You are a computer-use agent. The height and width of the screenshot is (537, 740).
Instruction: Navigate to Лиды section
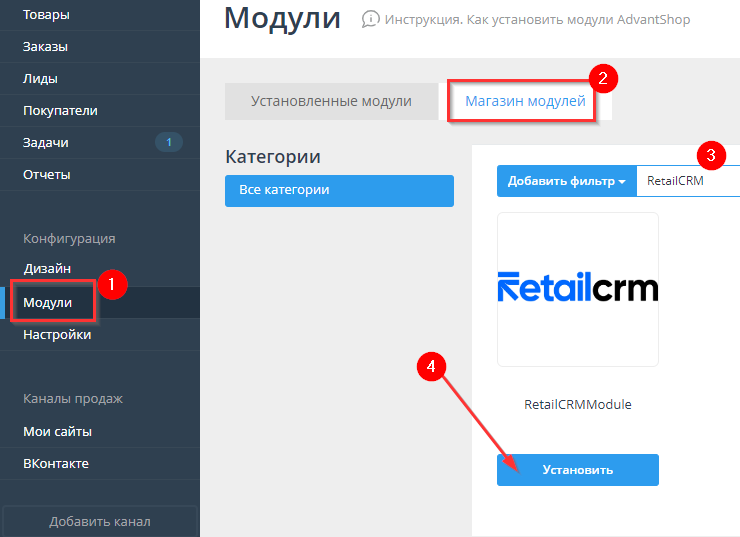(x=40, y=78)
